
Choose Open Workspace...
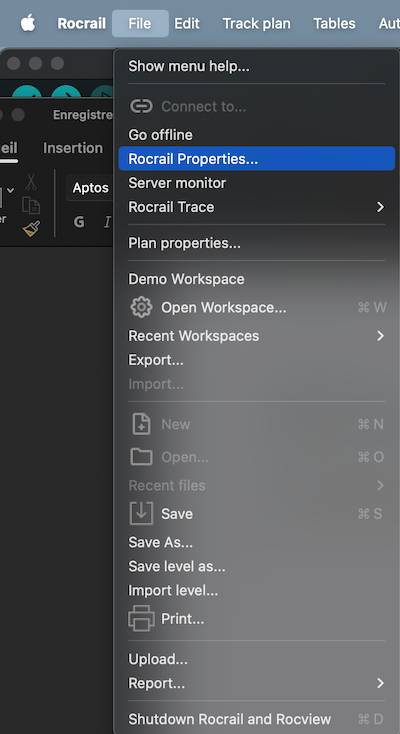coord(257,308)
